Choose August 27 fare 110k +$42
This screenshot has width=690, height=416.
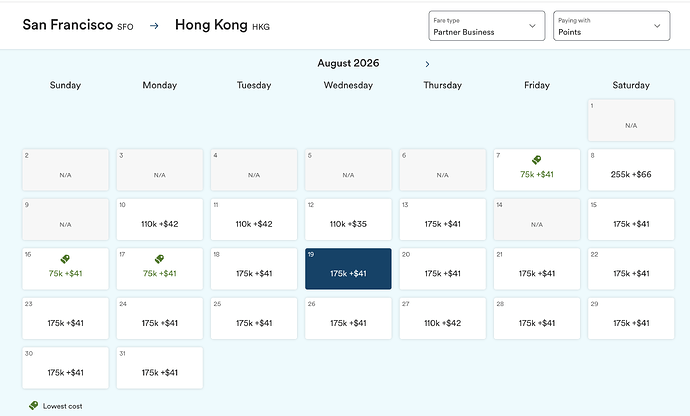pos(442,318)
